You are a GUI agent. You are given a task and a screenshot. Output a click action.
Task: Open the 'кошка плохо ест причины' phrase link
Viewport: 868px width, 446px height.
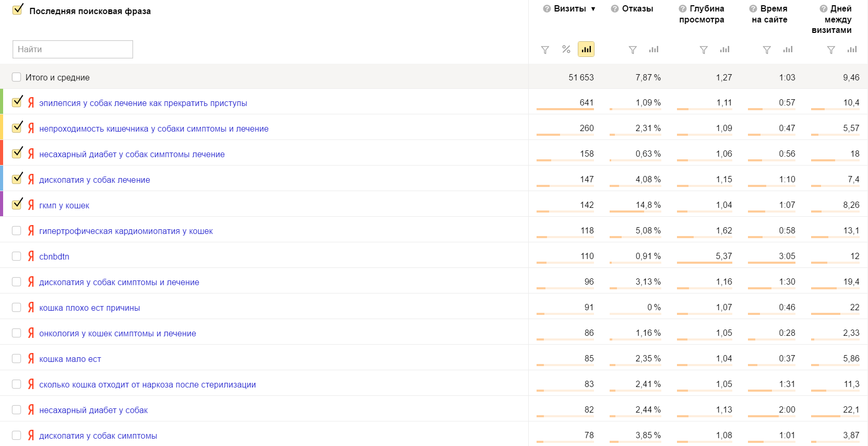coord(89,308)
